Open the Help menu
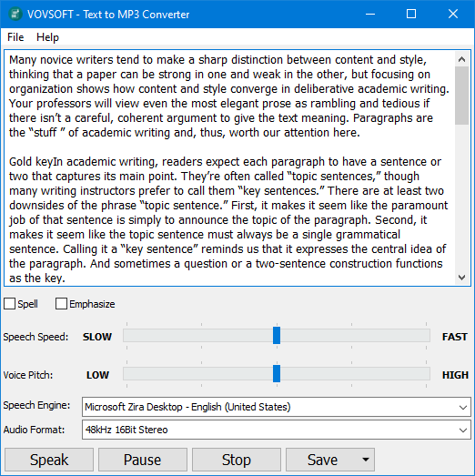The image size is (475, 476). pos(47,37)
